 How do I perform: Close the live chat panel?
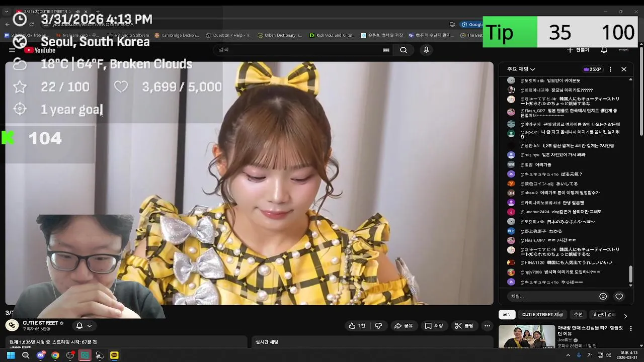(624, 69)
